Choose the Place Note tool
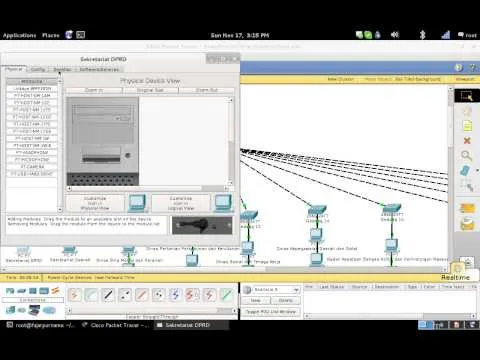This screenshot has width=480, height=360. tap(467, 126)
